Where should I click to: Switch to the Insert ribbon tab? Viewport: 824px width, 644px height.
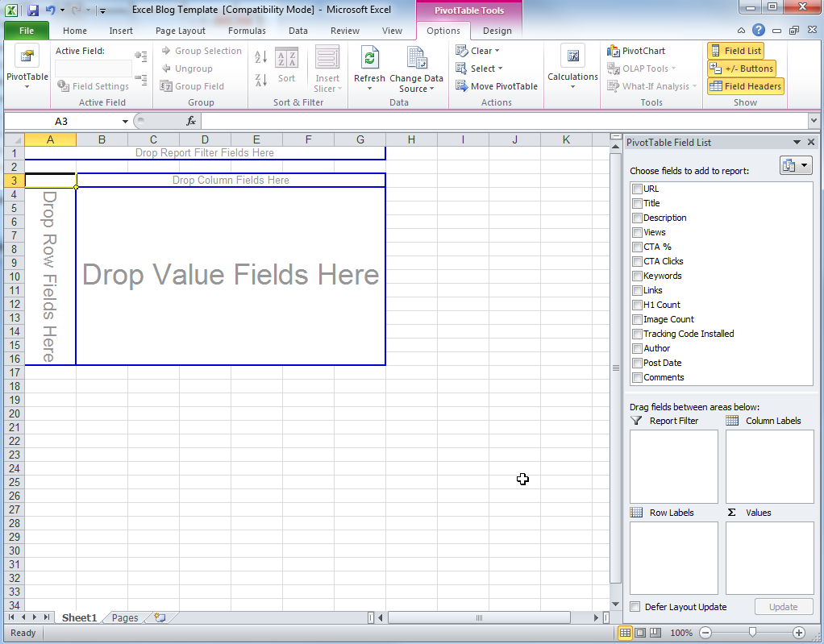[121, 31]
